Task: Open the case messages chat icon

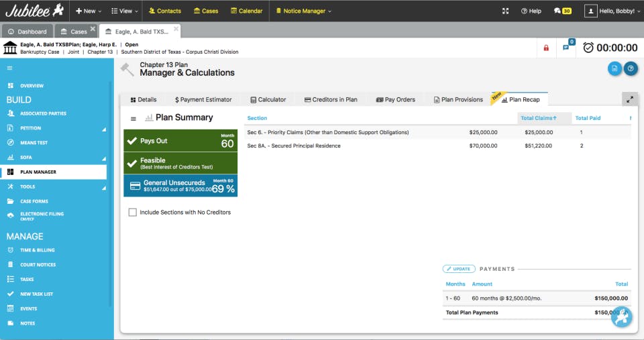Action: 566,48
